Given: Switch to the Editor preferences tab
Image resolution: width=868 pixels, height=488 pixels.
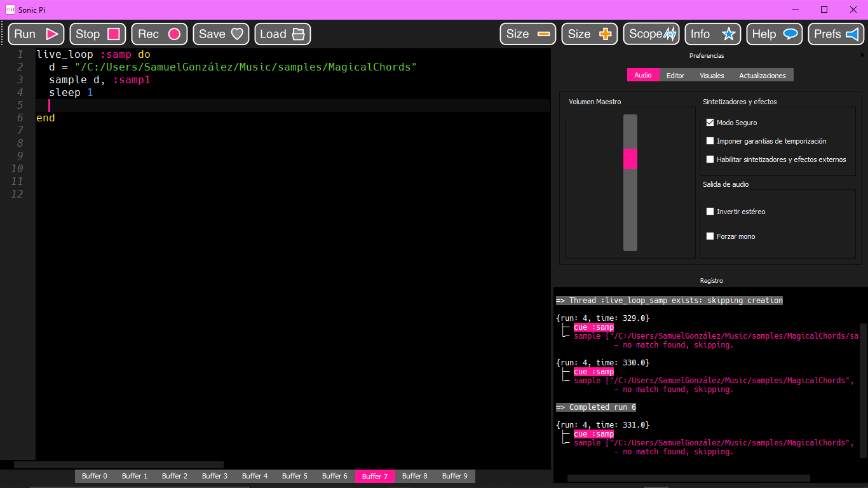Looking at the screenshot, I should coord(675,75).
